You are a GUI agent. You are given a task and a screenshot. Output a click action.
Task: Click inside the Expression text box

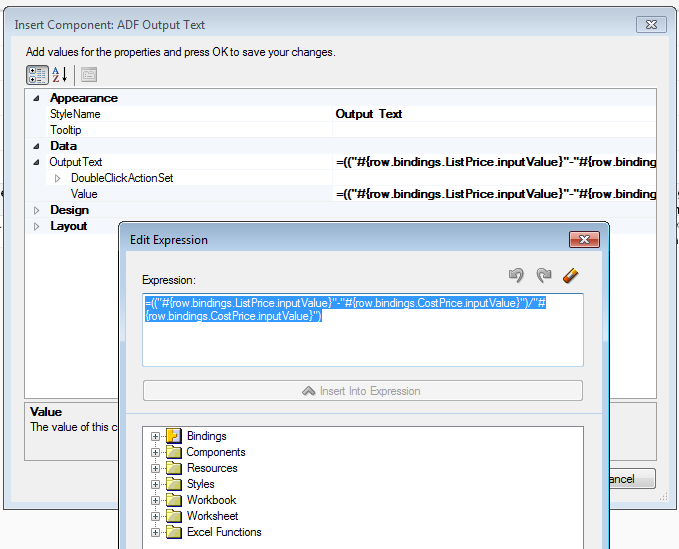363,330
